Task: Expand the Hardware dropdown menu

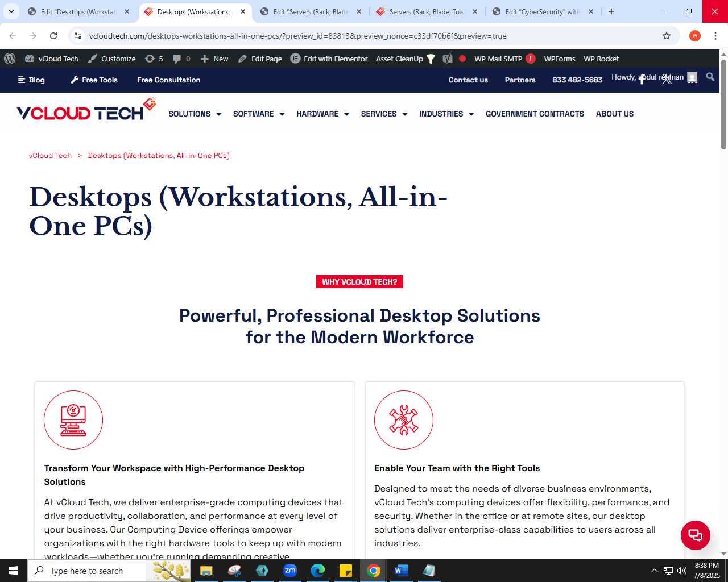Action: [322, 114]
